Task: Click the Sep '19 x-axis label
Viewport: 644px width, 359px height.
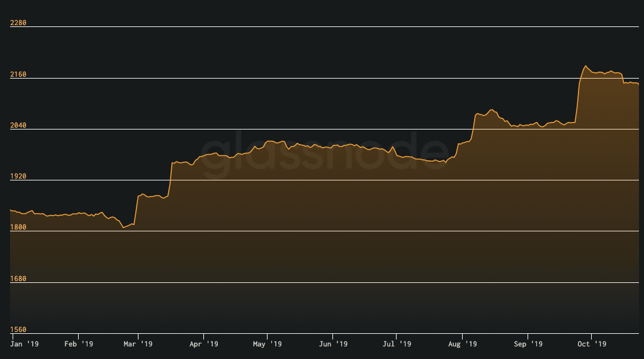Action: 528,344
